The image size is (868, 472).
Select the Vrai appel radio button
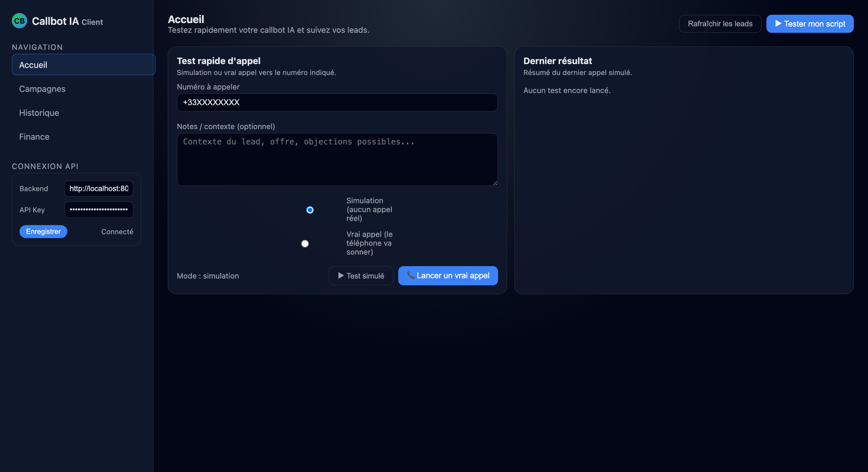pos(305,243)
